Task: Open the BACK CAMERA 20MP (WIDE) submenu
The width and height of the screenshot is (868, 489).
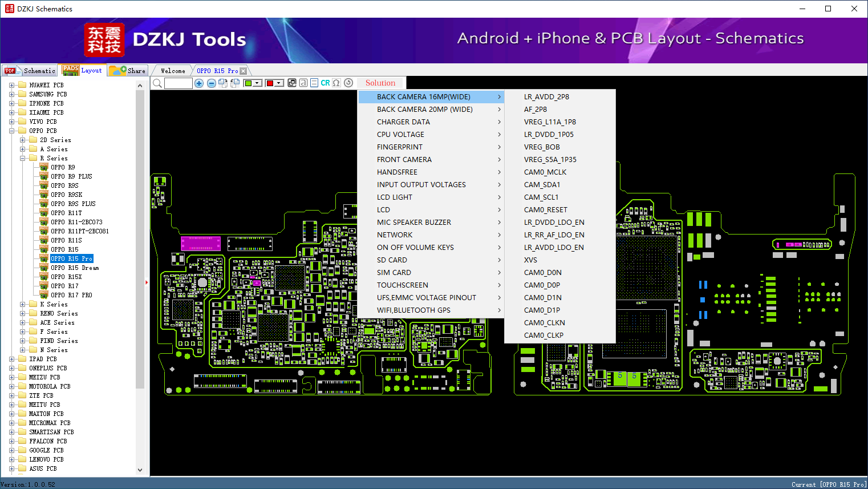Action: coord(432,109)
